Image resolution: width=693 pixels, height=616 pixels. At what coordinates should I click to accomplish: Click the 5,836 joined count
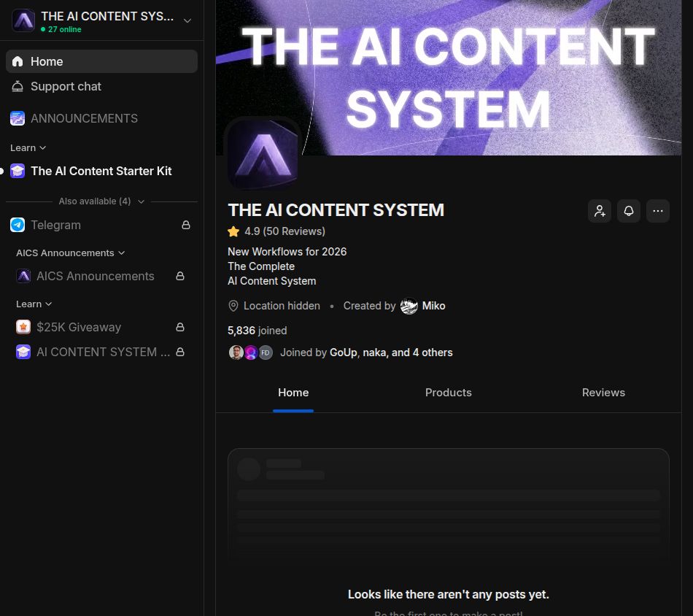coord(258,331)
